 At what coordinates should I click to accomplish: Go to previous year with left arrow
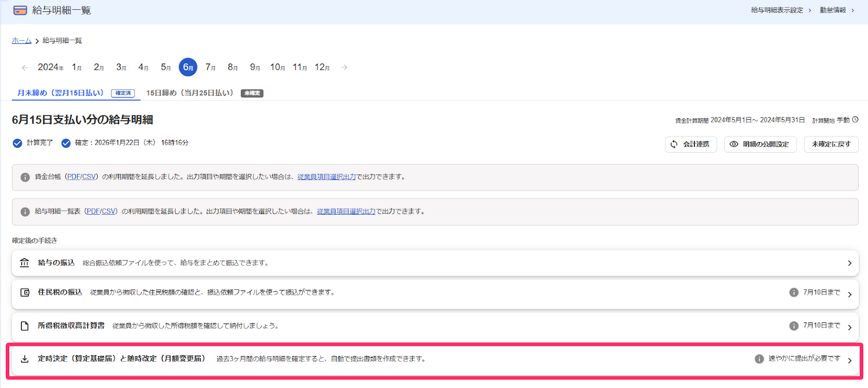tap(24, 68)
